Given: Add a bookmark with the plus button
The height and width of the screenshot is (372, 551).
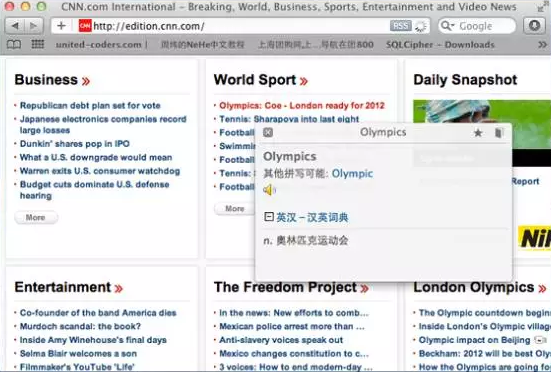Looking at the screenshot, I should click(61, 26).
